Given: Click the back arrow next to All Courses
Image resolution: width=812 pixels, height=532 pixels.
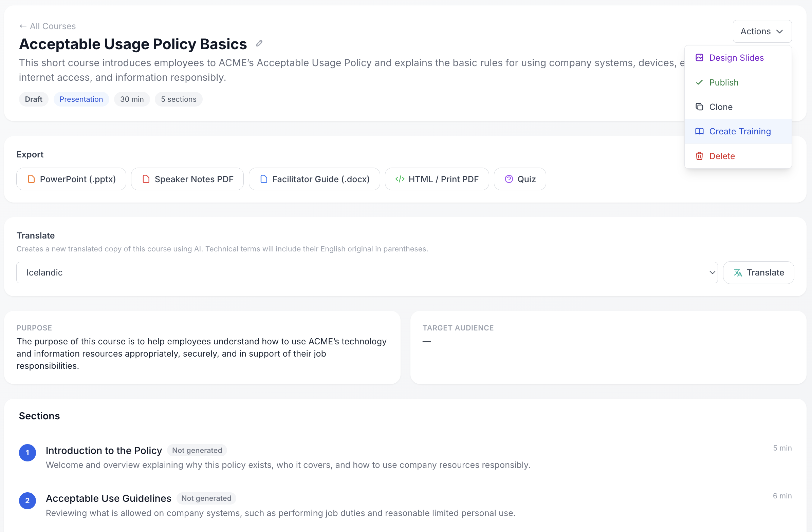Looking at the screenshot, I should (23, 26).
